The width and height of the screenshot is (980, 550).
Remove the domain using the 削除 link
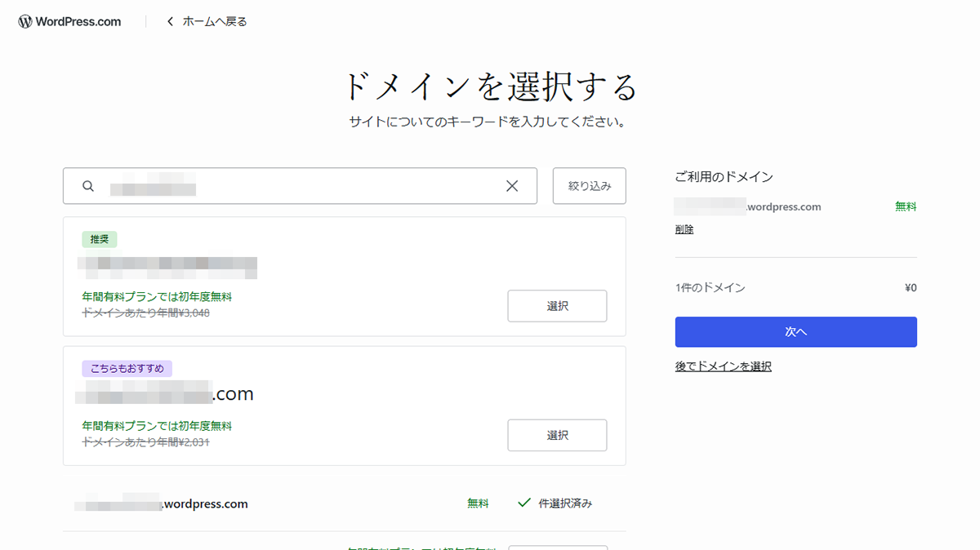pyautogui.click(x=684, y=228)
